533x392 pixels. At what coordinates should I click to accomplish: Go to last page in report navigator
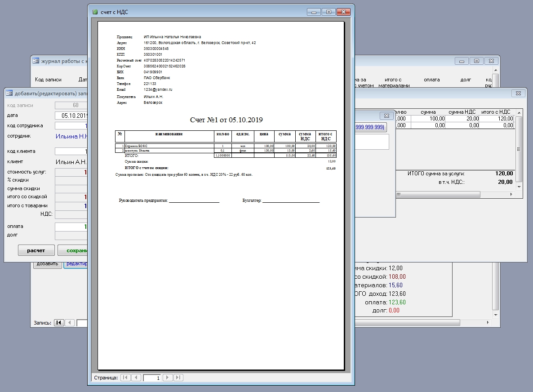178,377
